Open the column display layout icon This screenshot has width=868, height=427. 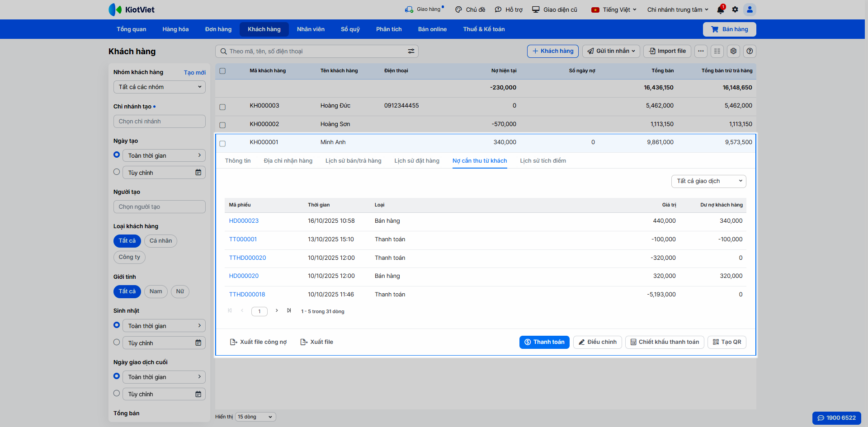[717, 51]
